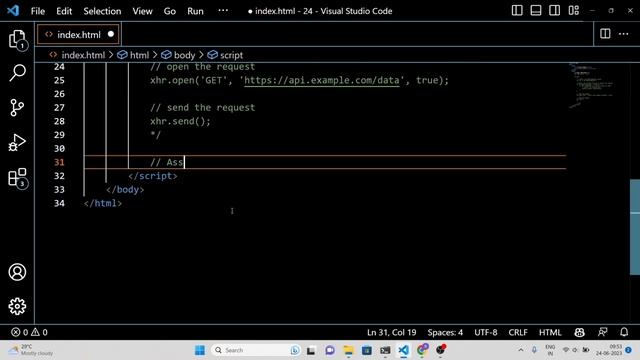Screen dimensions: 640x360
Task: Open the Manage gear icon
Action: tap(17, 306)
